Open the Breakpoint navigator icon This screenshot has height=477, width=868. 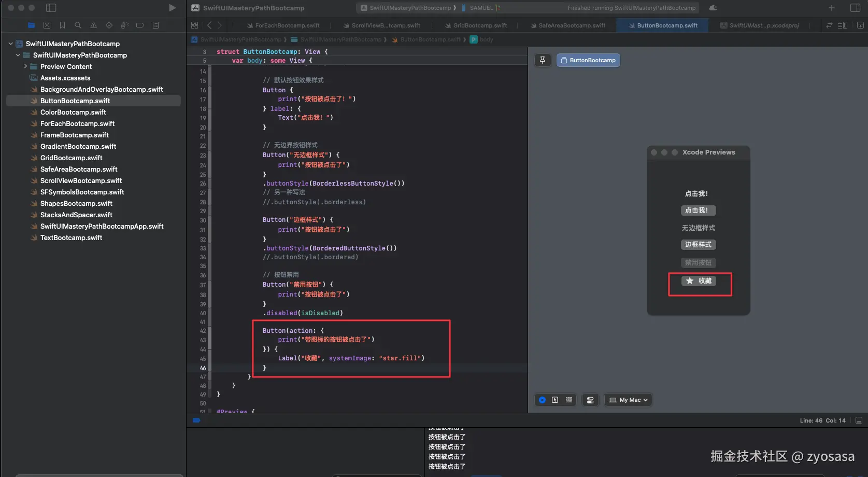tap(140, 25)
